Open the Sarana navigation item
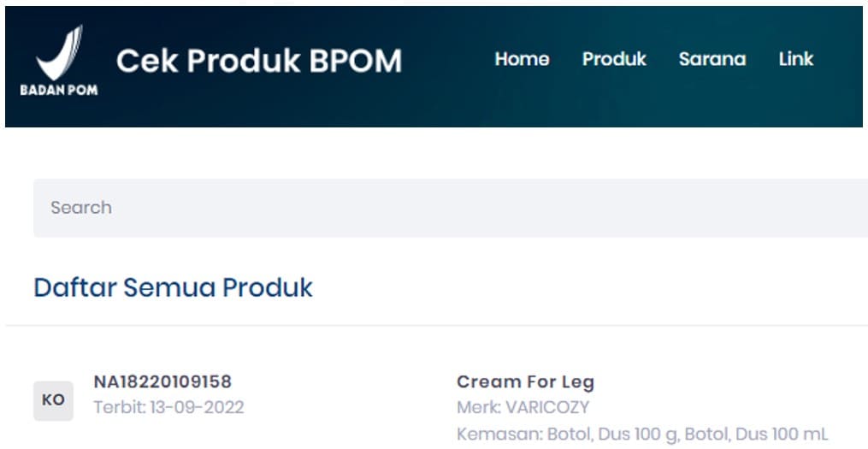The width and height of the screenshot is (868, 449). click(x=712, y=59)
